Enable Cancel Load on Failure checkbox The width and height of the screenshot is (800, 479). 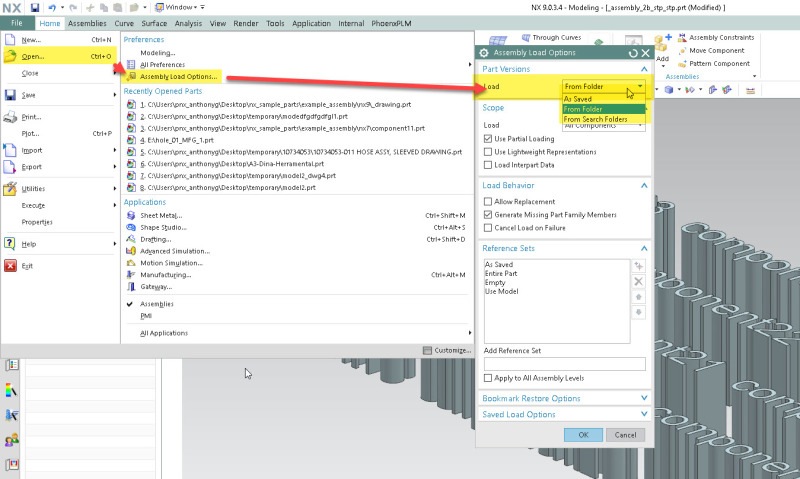[x=488, y=228]
